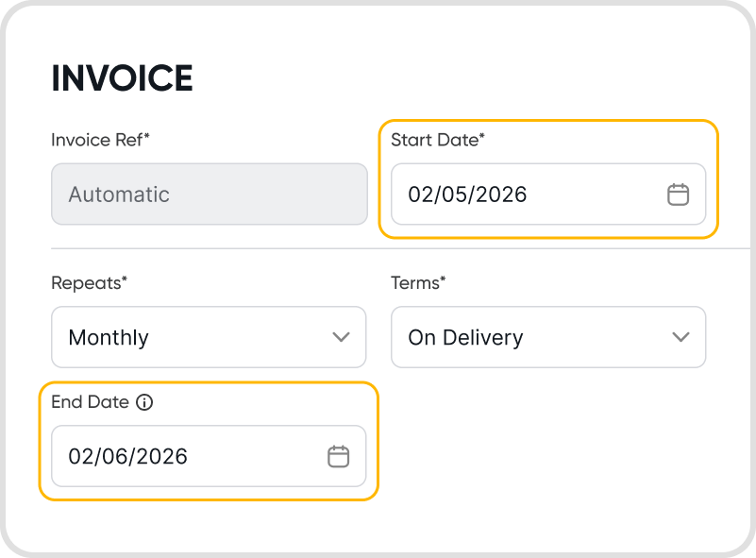Screen dimensions: 756x558
Task: Open the Start Date calendar picker icon
Action: [x=678, y=194]
